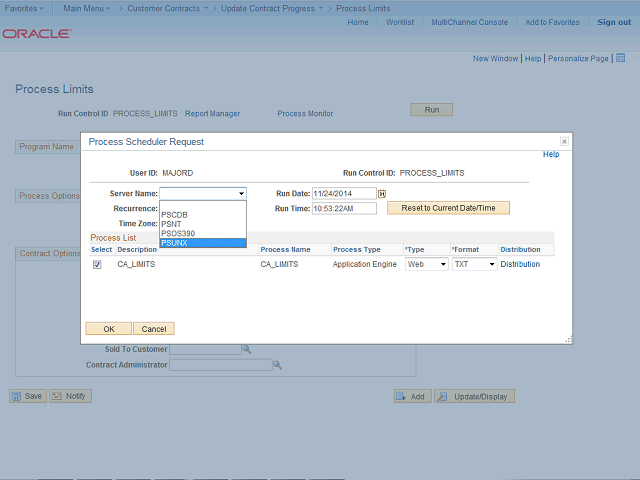
Task: Click the Oracle logo
Action: tap(37, 34)
